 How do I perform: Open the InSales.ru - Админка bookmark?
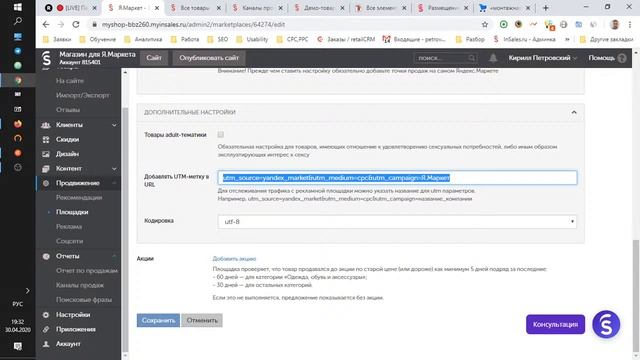(524, 40)
